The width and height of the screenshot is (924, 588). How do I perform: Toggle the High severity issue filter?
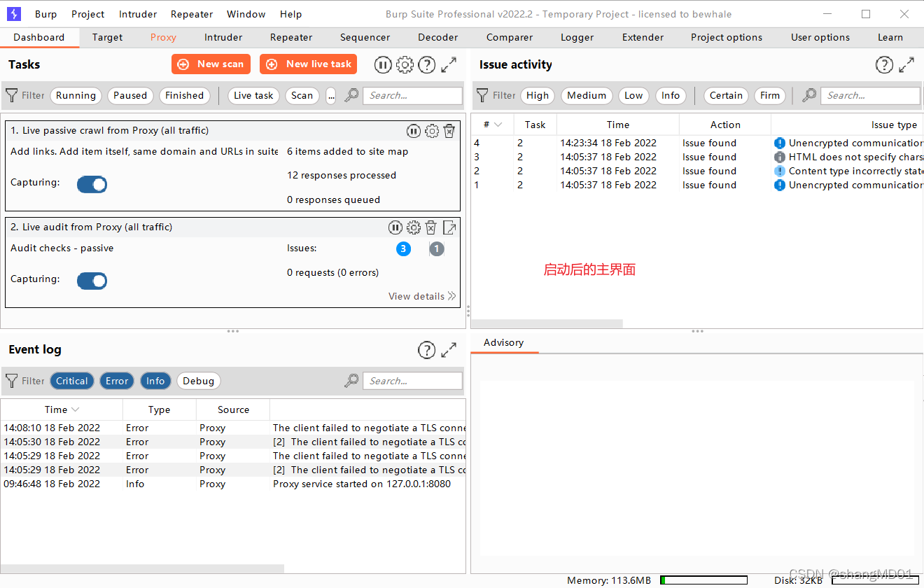pos(538,96)
